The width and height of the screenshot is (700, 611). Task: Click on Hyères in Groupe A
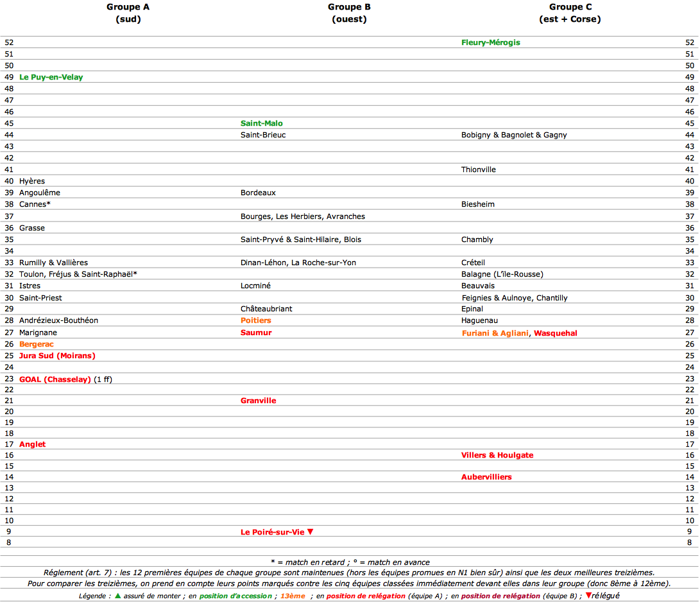point(32,181)
